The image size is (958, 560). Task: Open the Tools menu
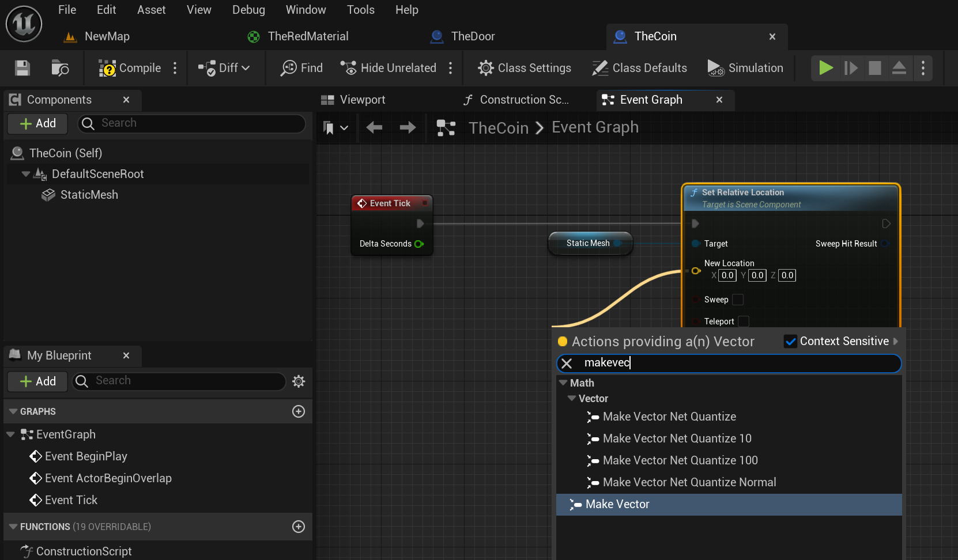(x=361, y=10)
